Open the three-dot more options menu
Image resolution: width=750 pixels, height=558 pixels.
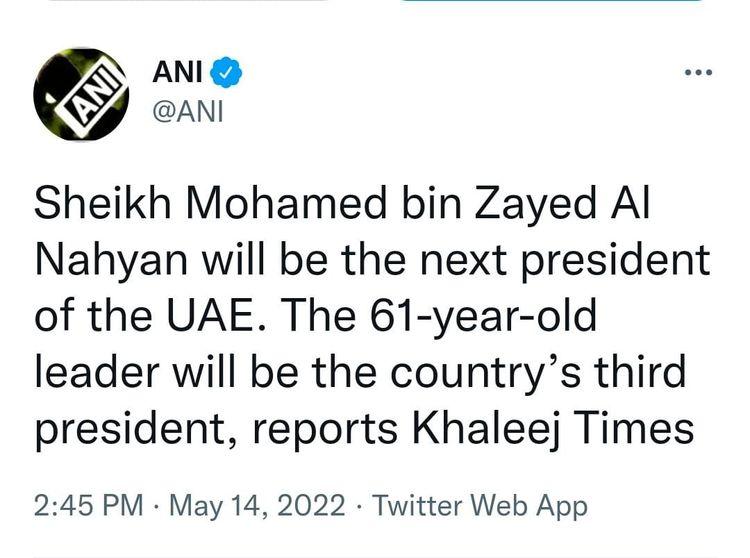click(697, 72)
